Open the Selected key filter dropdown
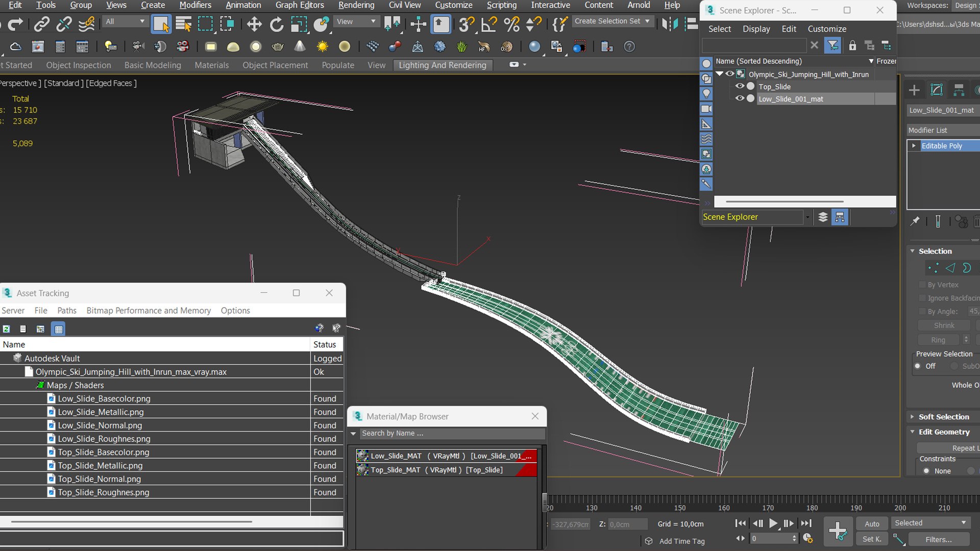Image resolution: width=980 pixels, height=551 pixels. [x=931, y=523]
